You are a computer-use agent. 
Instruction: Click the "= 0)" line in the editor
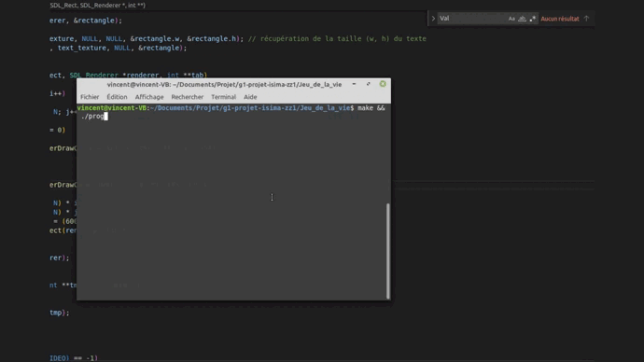coord(58,130)
